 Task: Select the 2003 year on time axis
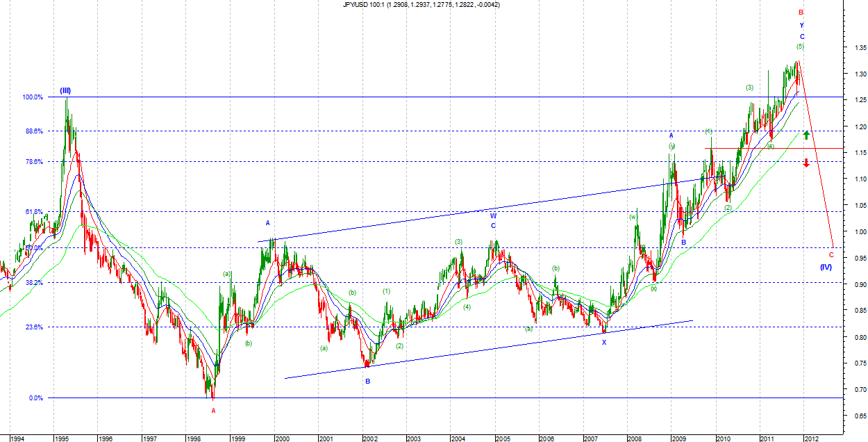pyautogui.click(x=413, y=439)
